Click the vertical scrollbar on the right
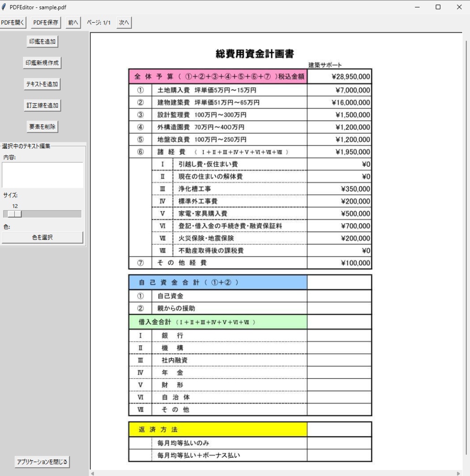Viewport: 470px width, 476px height. click(466, 232)
